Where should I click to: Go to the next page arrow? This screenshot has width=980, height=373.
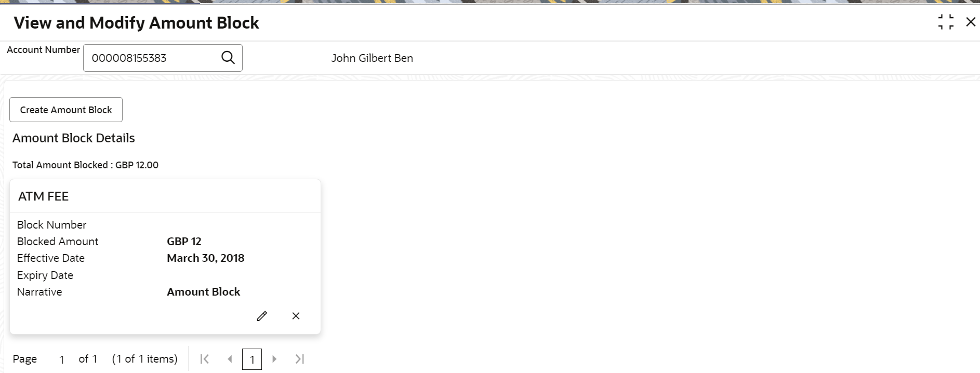point(274,359)
